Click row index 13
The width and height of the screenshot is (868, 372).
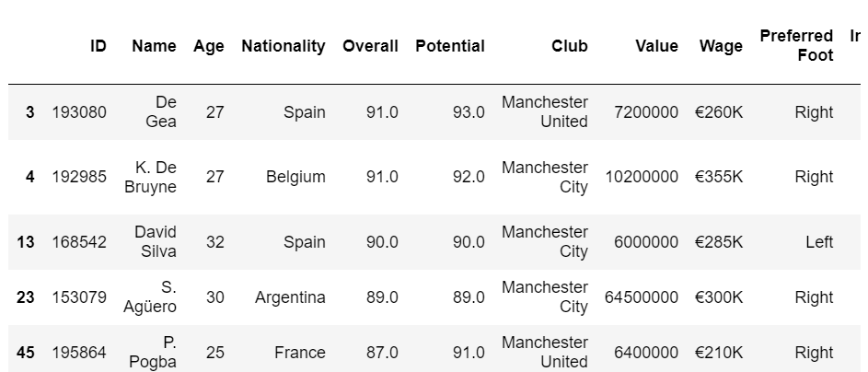pyautogui.click(x=26, y=242)
